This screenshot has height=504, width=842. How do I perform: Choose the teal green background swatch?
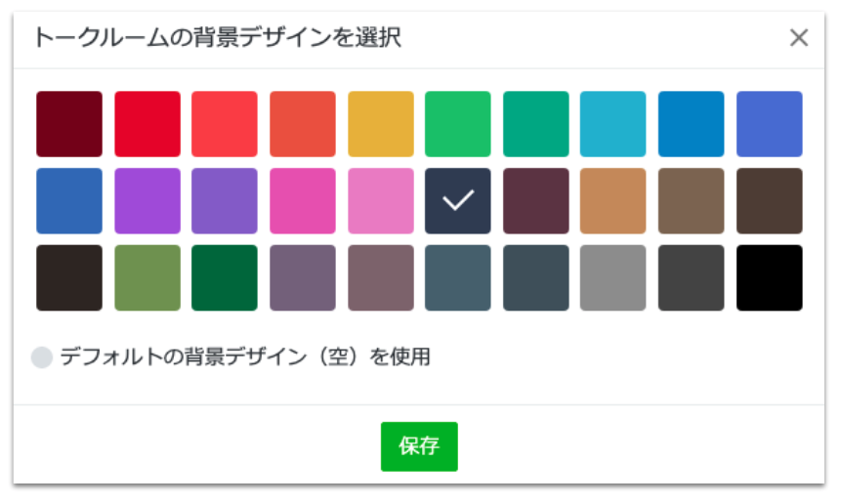(536, 124)
